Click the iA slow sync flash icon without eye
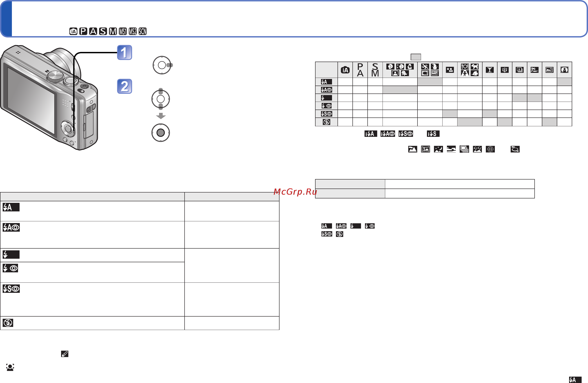 pos(433,134)
